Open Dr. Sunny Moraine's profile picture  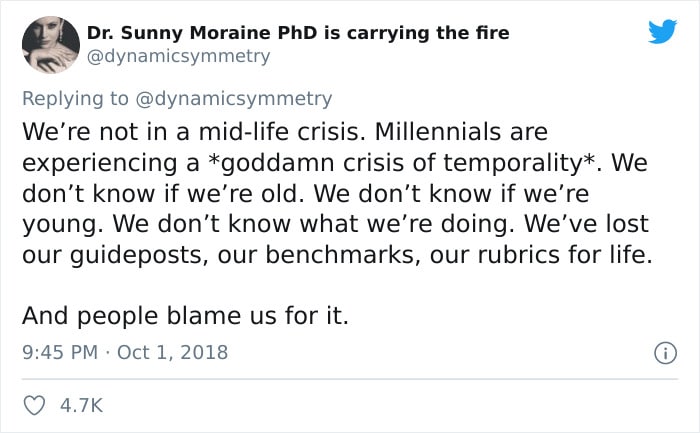49,45
